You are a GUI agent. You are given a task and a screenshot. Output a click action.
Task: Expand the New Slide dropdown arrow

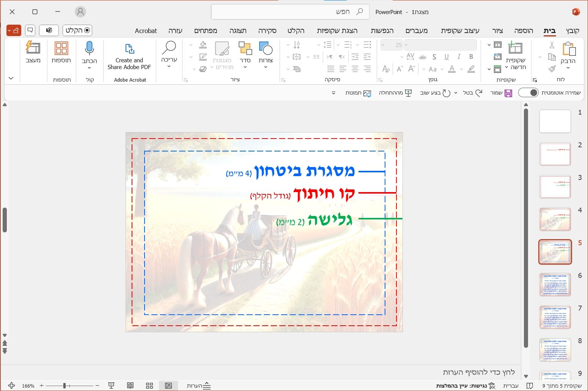[x=506, y=67]
